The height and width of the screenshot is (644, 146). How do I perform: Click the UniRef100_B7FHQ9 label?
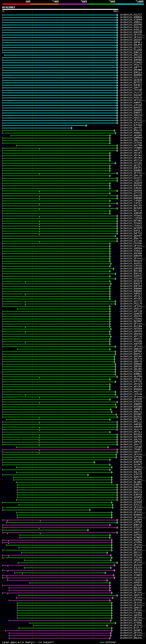(131, 125)
